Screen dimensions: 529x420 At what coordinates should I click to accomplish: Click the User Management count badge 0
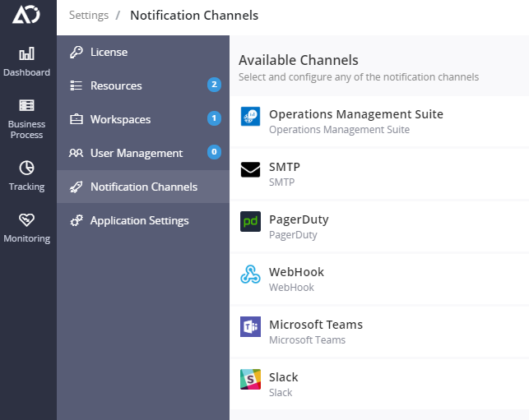point(214,152)
